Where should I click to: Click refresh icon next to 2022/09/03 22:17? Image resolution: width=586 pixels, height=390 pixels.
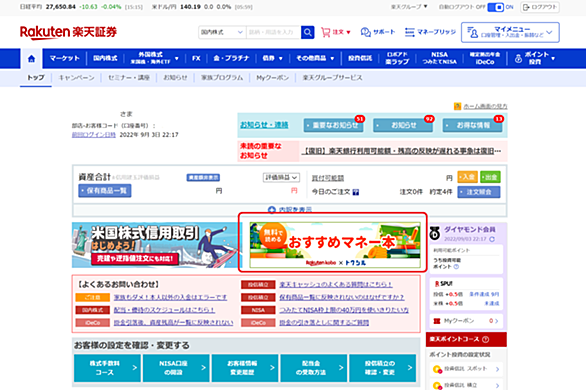point(492,239)
